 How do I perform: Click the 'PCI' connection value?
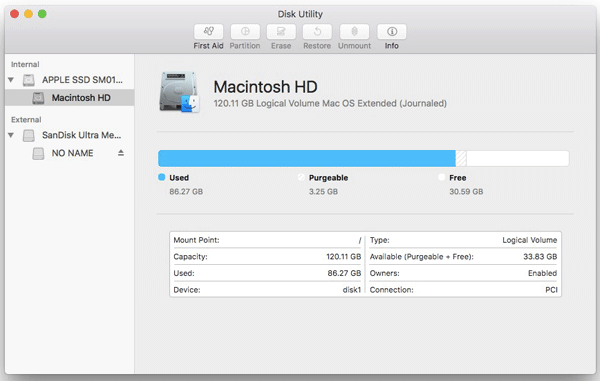coord(551,290)
